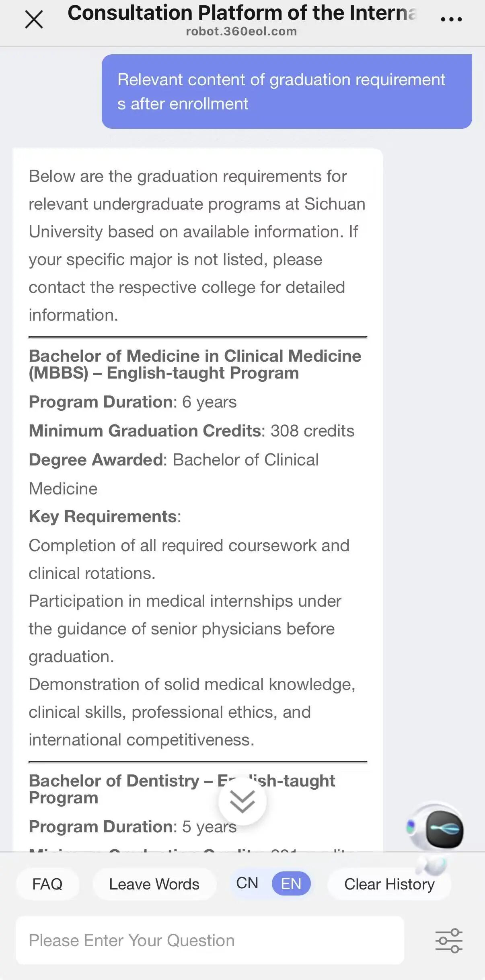Tap the 'Minimum Graduation Credits: 308 credits' line
Screen dimensions: 485x980
[x=191, y=431]
